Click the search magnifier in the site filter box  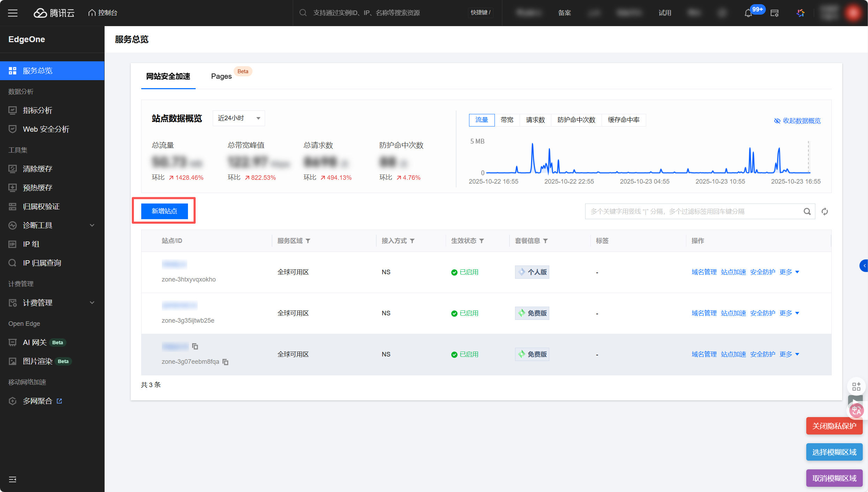click(x=807, y=212)
